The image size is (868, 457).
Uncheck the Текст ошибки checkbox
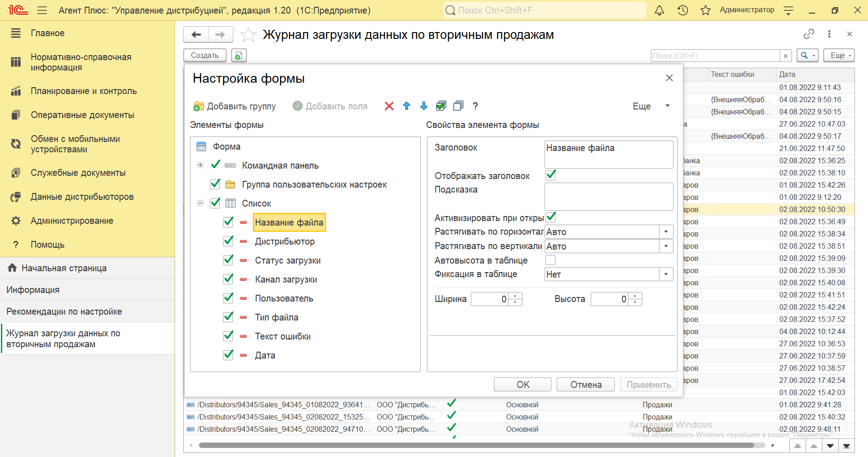click(228, 336)
